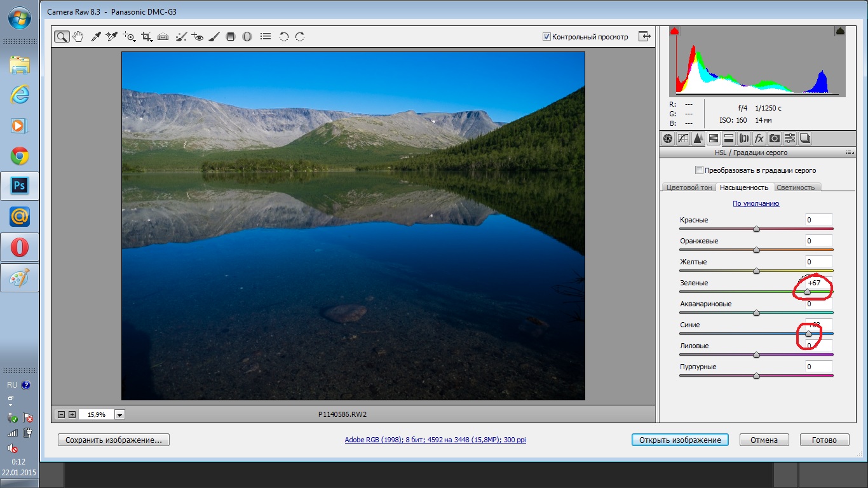Open the Lens Corrections panel tab
The image size is (868, 488).
coord(744,139)
